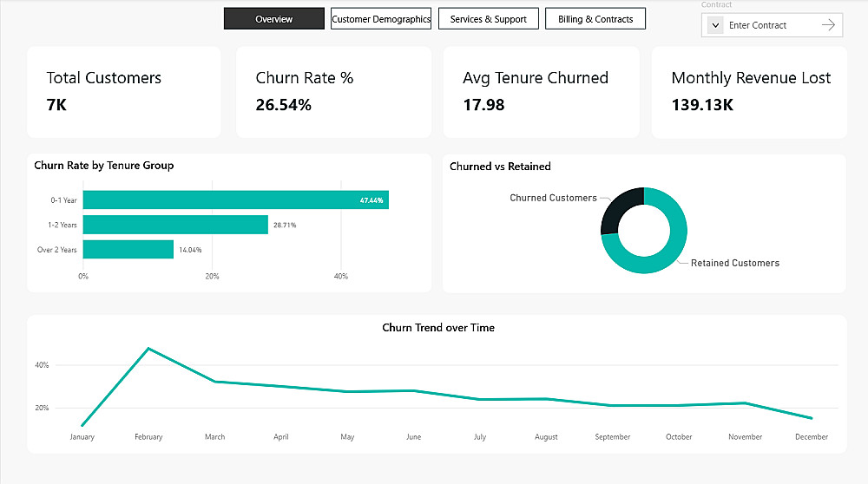Click the Churn Rate % card
Viewport: 868px width, 484px height.
point(333,92)
